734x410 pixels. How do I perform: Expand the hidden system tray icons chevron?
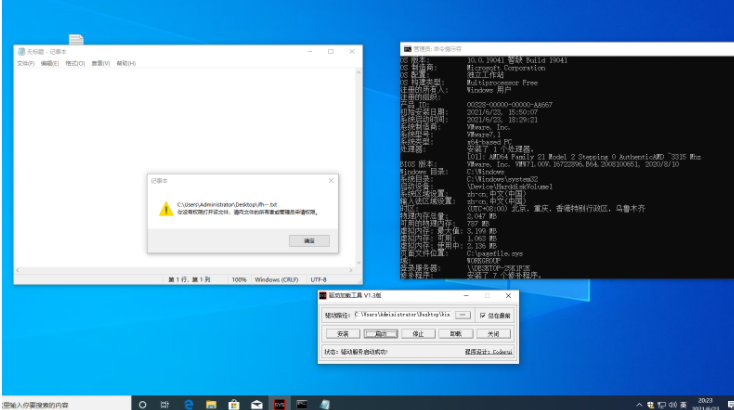(639, 405)
